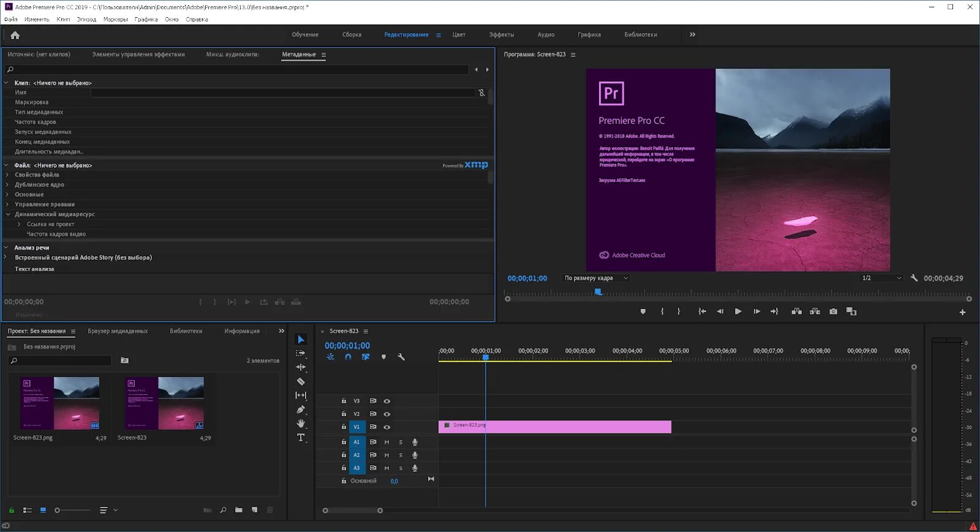Expand the Свойства файла section
980x532 pixels.
(x=7, y=175)
